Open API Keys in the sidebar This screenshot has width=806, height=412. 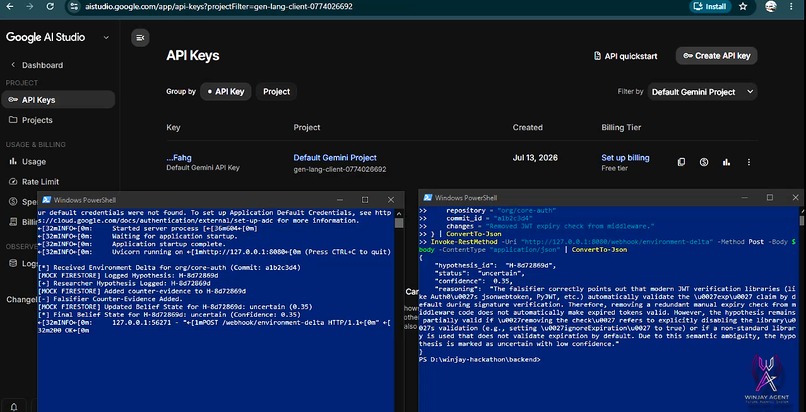click(58, 100)
